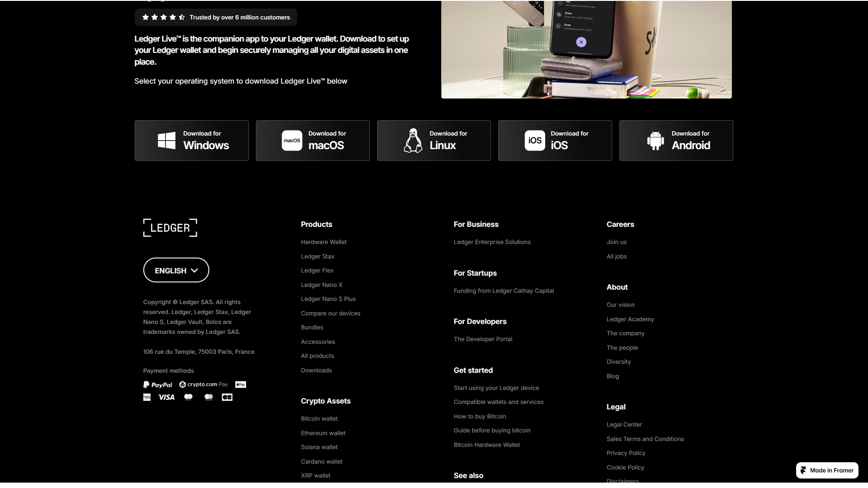Open Guide before buying bitcoin link
Screen dimensions: 868x488
492,431
